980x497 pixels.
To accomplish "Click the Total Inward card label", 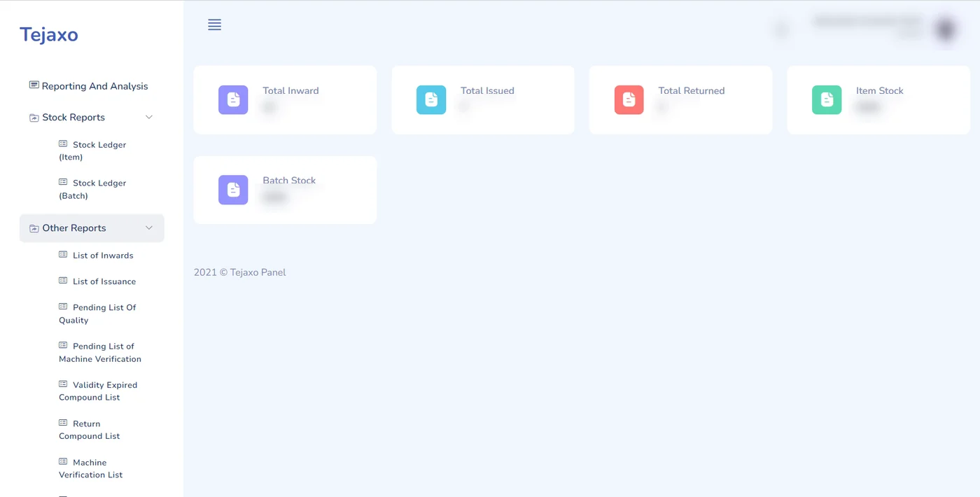I will click(290, 90).
